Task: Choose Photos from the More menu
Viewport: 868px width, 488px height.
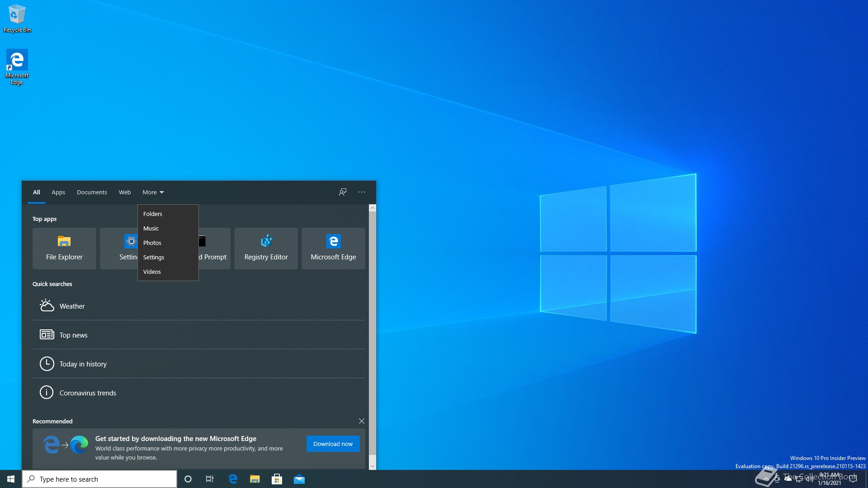Action: [168, 243]
